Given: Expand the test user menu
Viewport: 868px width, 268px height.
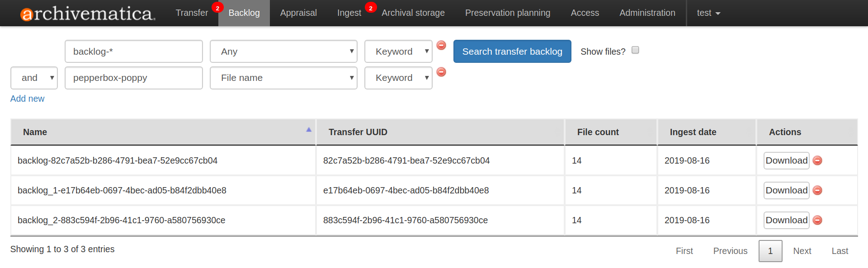Looking at the screenshot, I should tap(708, 13).
